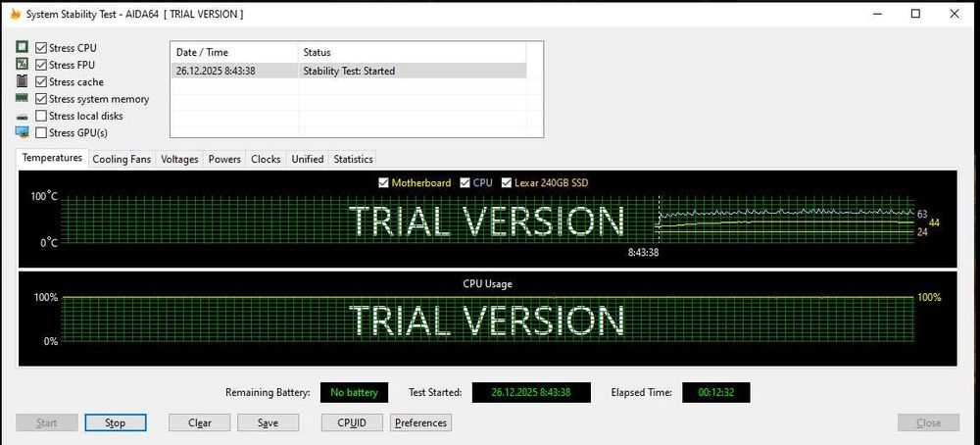
Task: Select the Temperatures tab
Action: [53, 158]
